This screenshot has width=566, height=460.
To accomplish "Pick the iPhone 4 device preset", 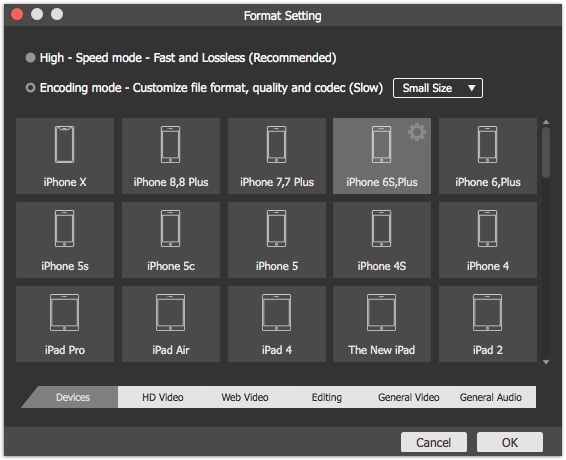I will point(488,240).
